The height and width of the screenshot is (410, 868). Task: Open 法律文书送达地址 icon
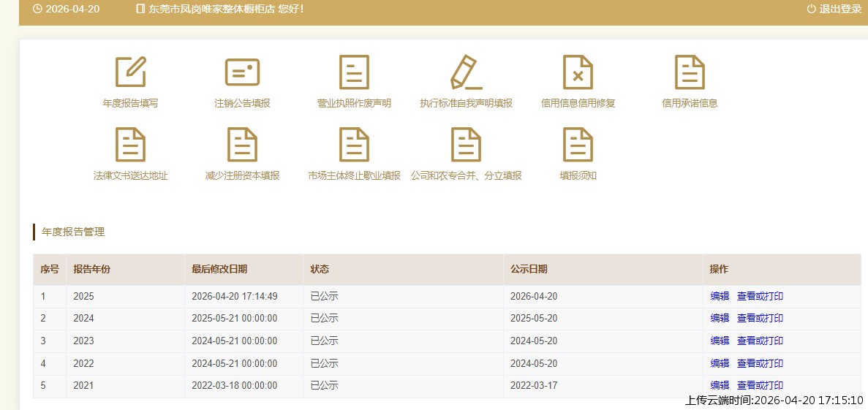[130, 145]
